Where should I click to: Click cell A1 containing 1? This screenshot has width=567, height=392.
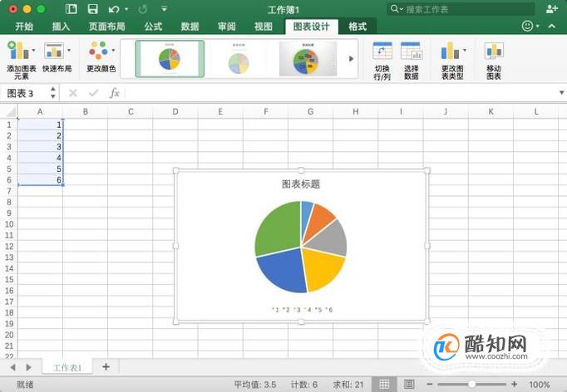40,125
